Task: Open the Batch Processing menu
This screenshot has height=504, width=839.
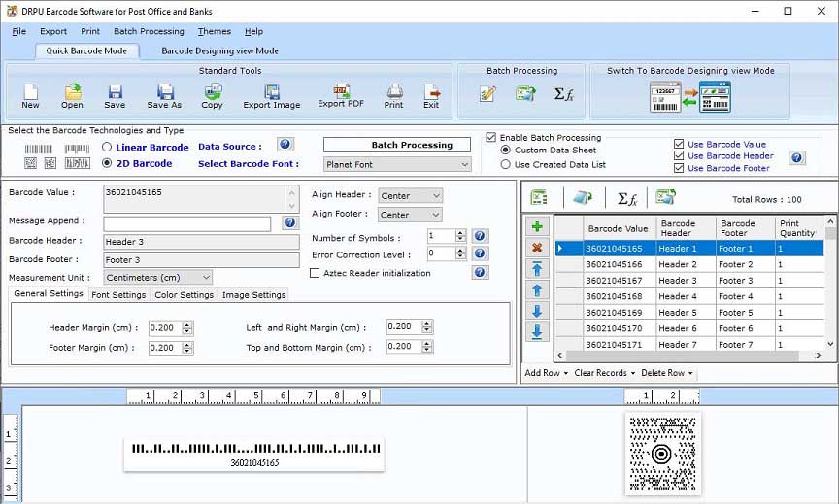Action: (149, 31)
